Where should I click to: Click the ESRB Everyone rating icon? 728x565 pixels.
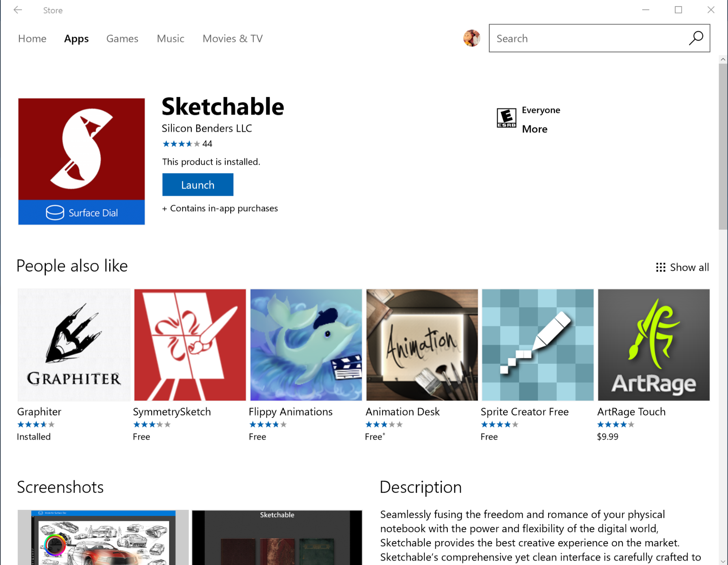[x=506, y=118]
